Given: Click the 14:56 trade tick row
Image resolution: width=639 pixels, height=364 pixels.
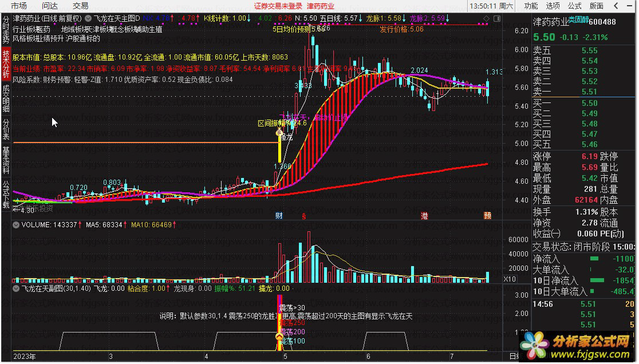Looking at the screenshot, I should coord(583,304).
